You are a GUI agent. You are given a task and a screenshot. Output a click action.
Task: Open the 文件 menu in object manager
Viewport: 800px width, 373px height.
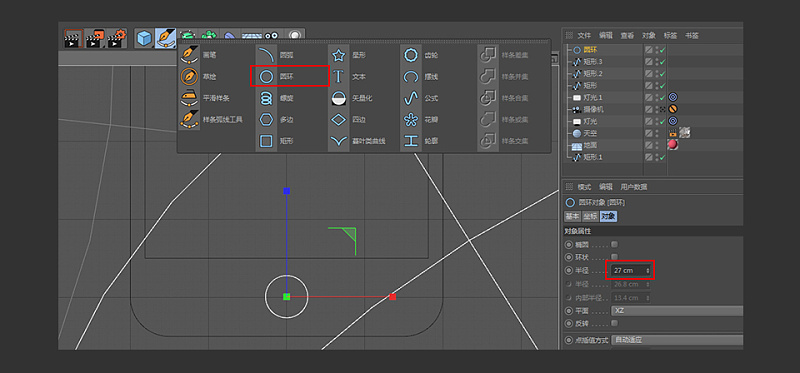click(x=584, y=35)
